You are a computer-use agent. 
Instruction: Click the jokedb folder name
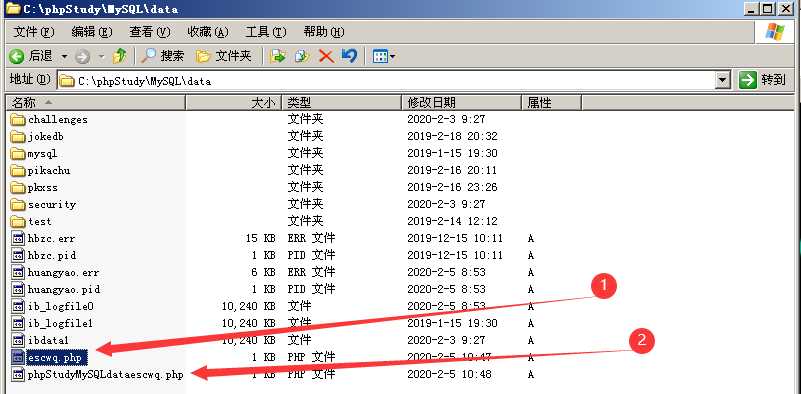pos(45,136)
